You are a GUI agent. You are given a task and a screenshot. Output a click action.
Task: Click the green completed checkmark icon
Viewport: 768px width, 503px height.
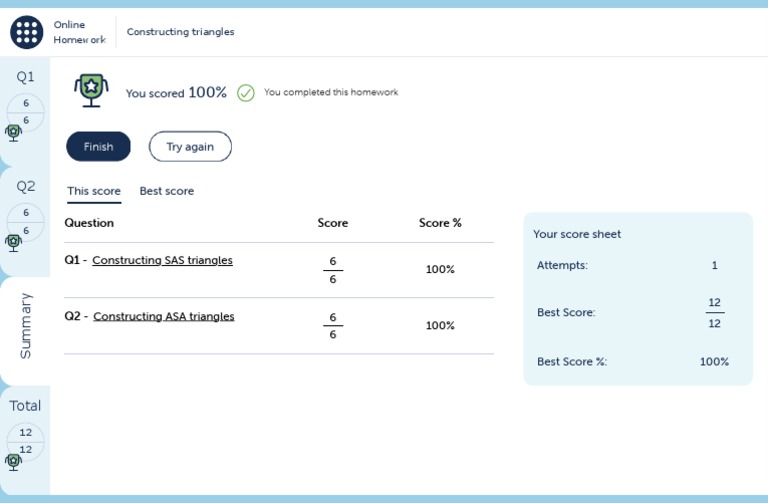[246, 93]
